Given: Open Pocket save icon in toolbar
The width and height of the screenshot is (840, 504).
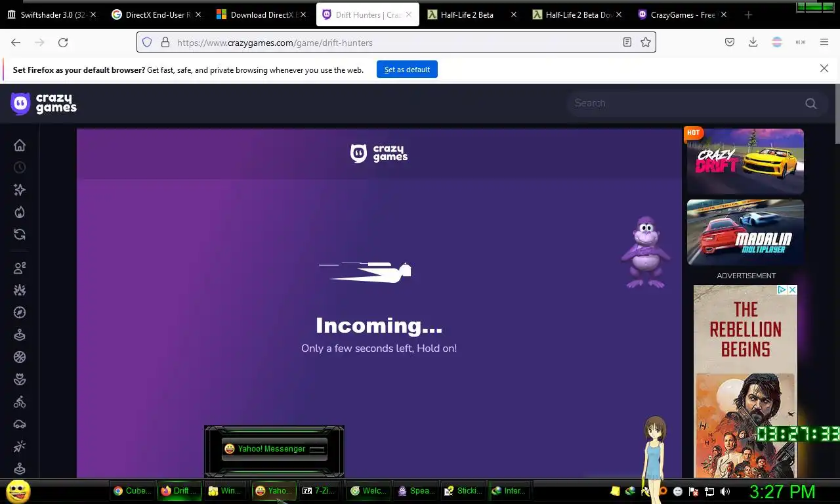Looking at the screenshot, I should pyautogui.click(x=730, y=42).
